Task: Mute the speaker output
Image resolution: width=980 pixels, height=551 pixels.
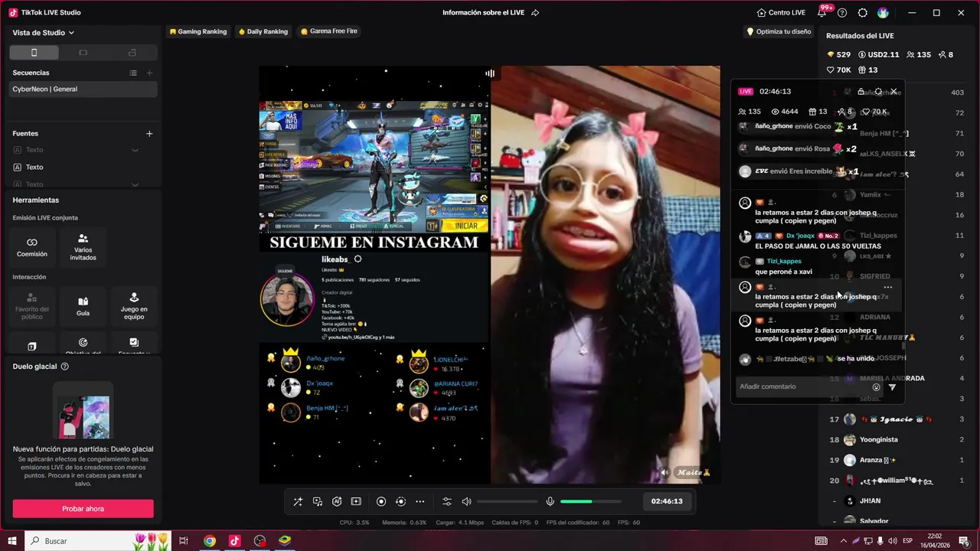Action: click(x=466, y=501)
